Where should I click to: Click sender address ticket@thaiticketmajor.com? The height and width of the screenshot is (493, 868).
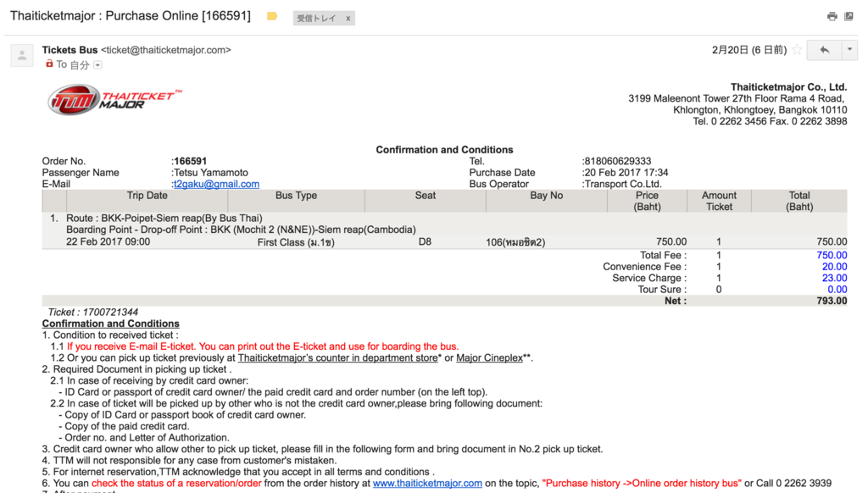click(x=166, y=50)
